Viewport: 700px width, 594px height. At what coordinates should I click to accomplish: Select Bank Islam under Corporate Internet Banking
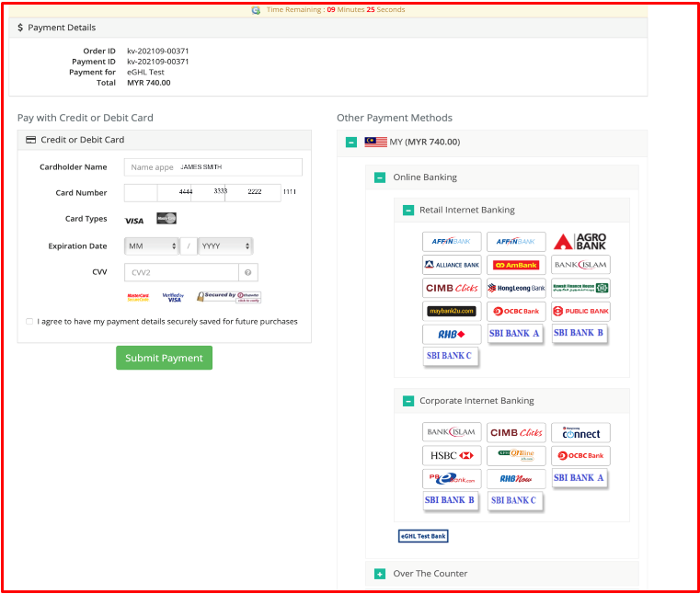[x=452, y=432]
